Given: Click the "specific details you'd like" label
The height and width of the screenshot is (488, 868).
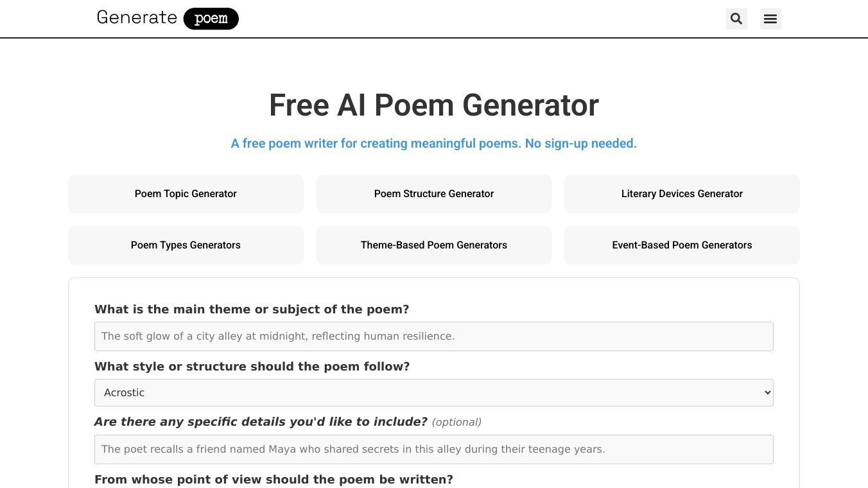Looking at the screenshot, I should pyautogui.click(x=261, y=422).
